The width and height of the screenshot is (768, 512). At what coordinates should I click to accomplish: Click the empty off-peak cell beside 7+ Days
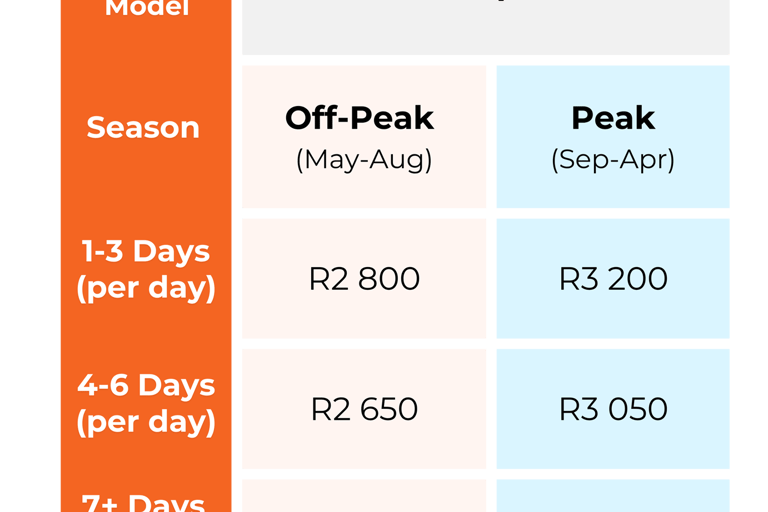[x=364, y=496]
